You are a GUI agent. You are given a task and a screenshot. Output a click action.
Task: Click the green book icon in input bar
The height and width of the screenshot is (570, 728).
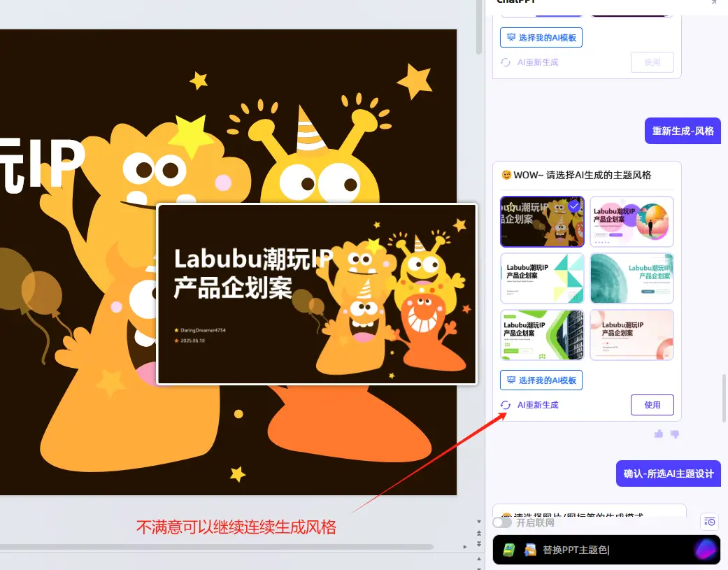509,550
